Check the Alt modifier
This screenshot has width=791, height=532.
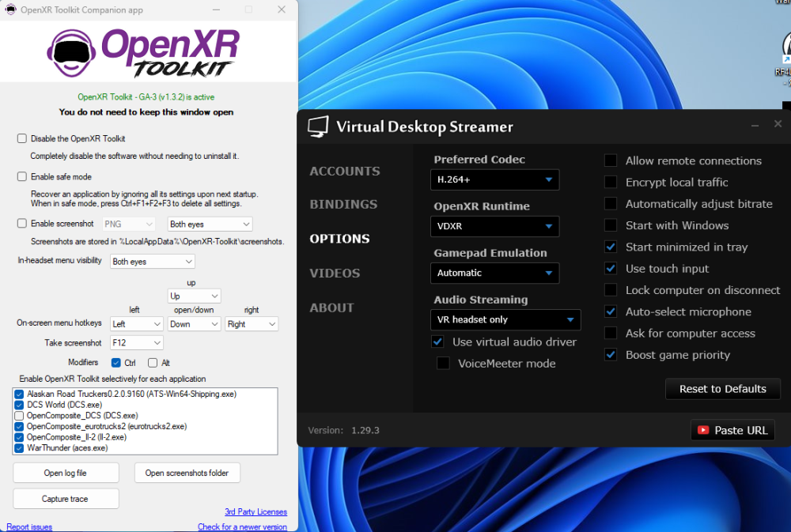(153, 363)
